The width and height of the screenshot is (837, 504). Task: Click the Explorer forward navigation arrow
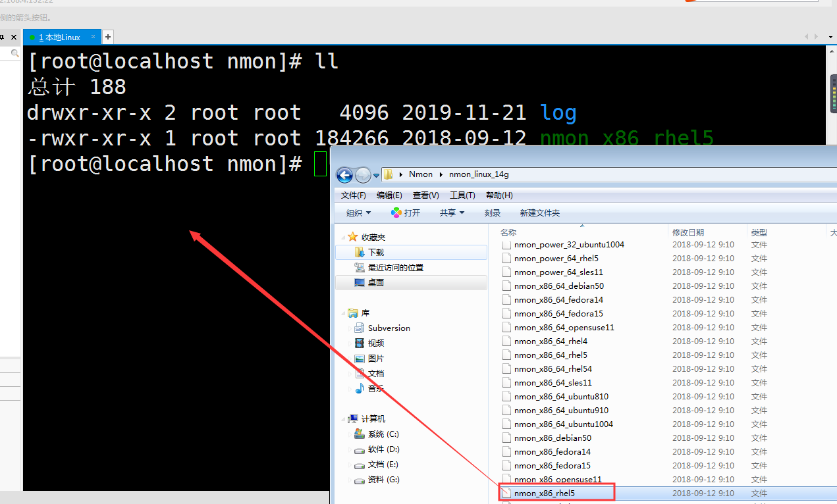pyautogui.click(x=363, y=175)
